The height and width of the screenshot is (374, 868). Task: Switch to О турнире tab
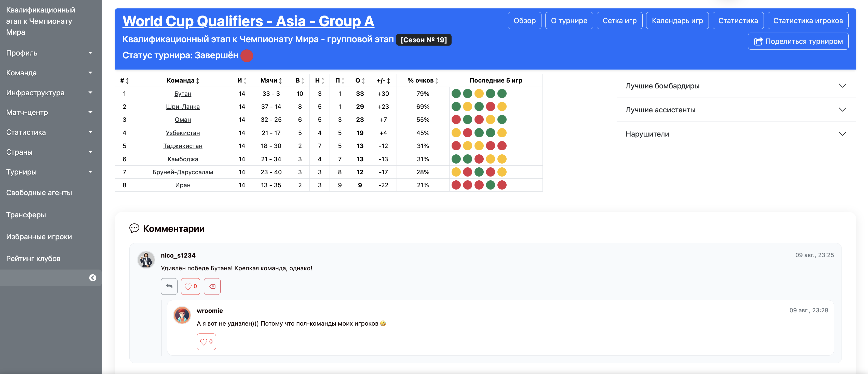[569, 21]
